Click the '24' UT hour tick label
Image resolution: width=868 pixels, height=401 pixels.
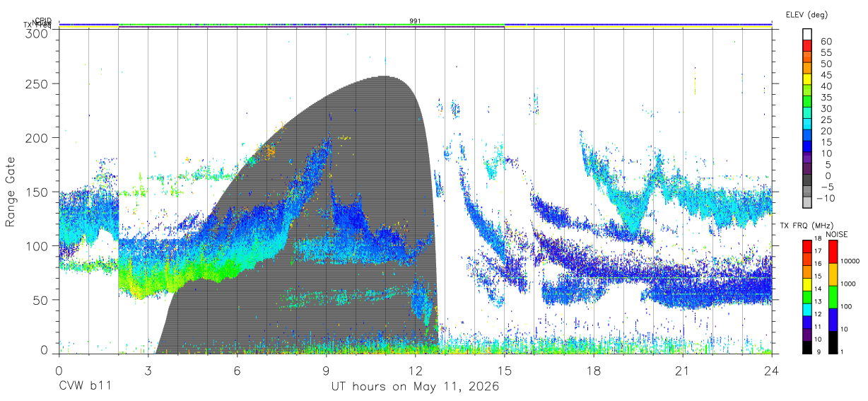[772, 371]
